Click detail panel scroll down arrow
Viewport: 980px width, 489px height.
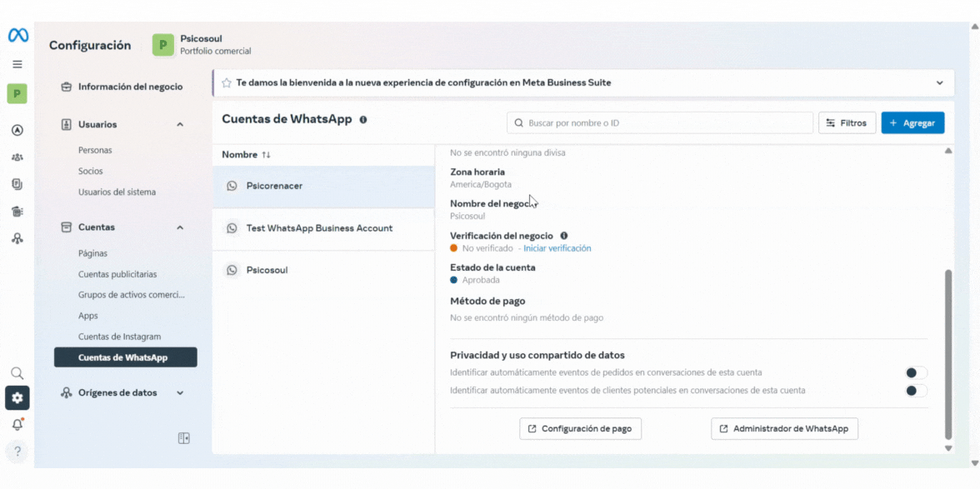click(x=948, y=448)
